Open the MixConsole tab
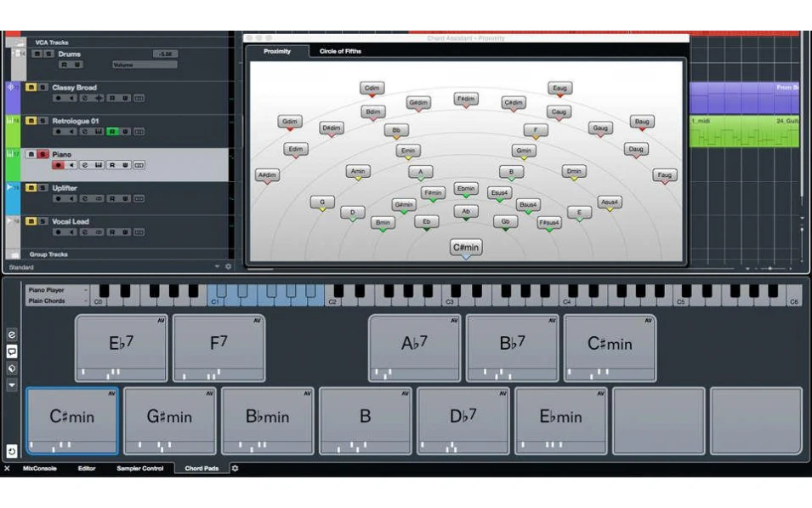The height and width of the screenshot is (508, 812). (38, 468)
